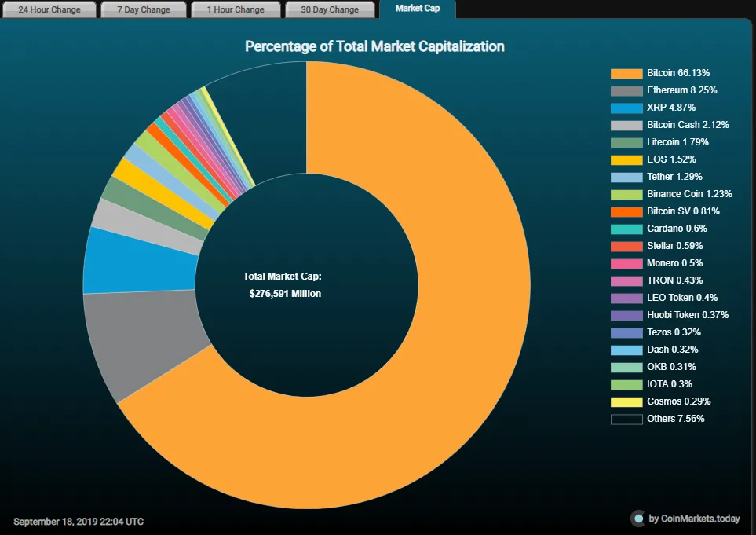Click the Bitcoin SV orange swatch
This screenshot has width=756, height=535.
click(x=626, y=212)
